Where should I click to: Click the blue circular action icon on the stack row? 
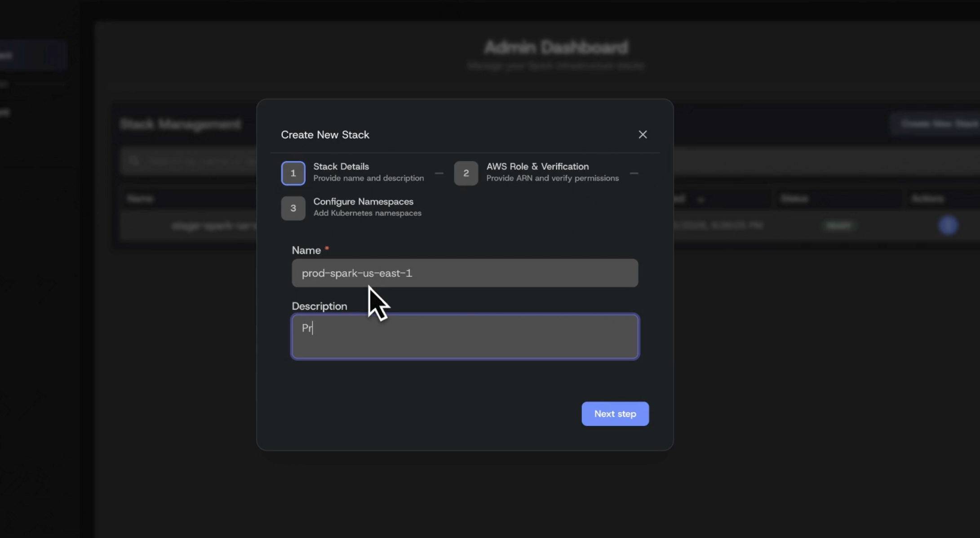tap(948, 226)
